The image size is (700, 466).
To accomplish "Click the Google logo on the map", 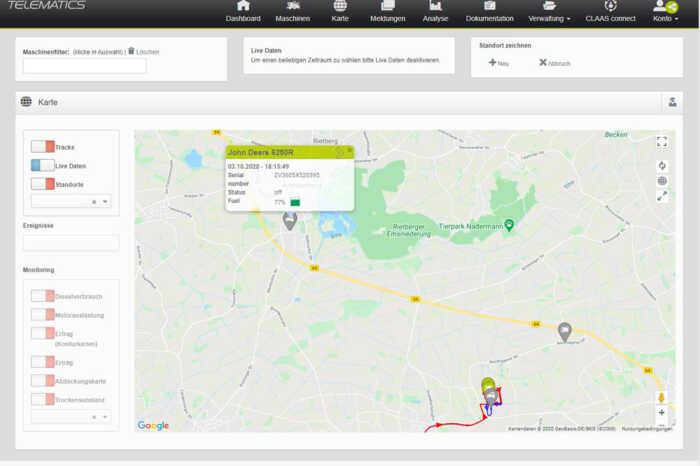I will (153, 426).
